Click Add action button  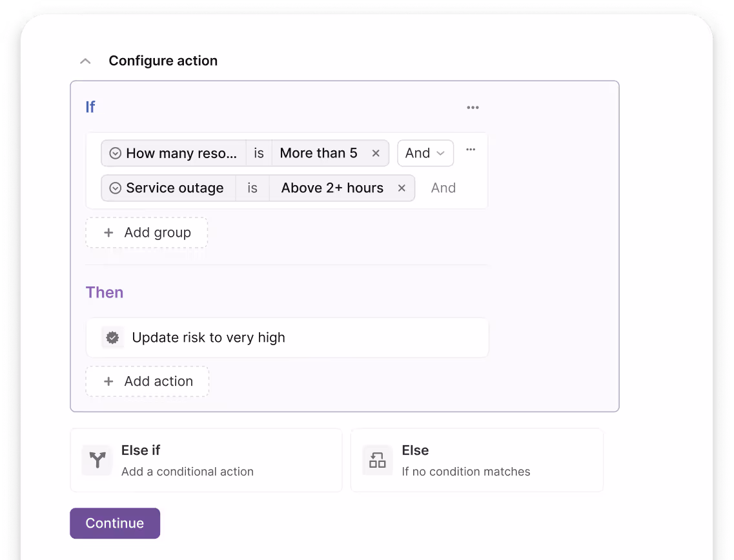click(x=147, y=381)
